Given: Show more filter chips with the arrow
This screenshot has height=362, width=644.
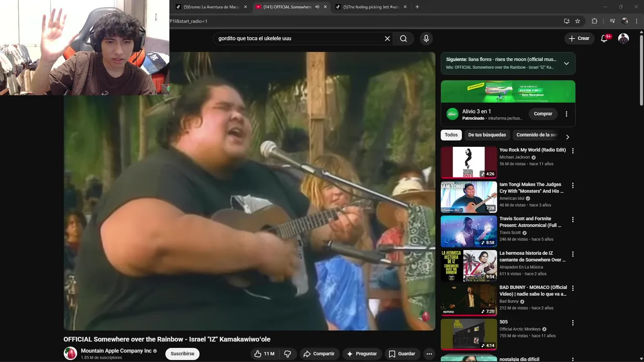Looking at the screenshot, I should (x=568, y=137).
